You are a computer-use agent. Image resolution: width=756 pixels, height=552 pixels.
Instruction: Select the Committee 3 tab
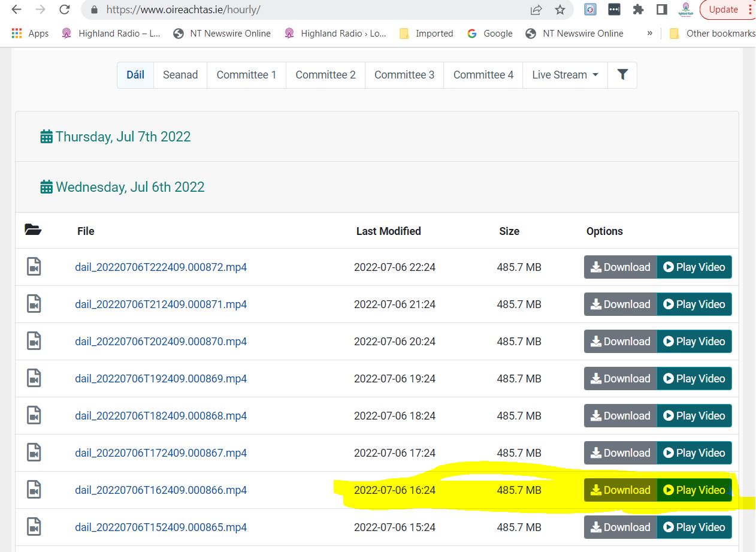404,75
